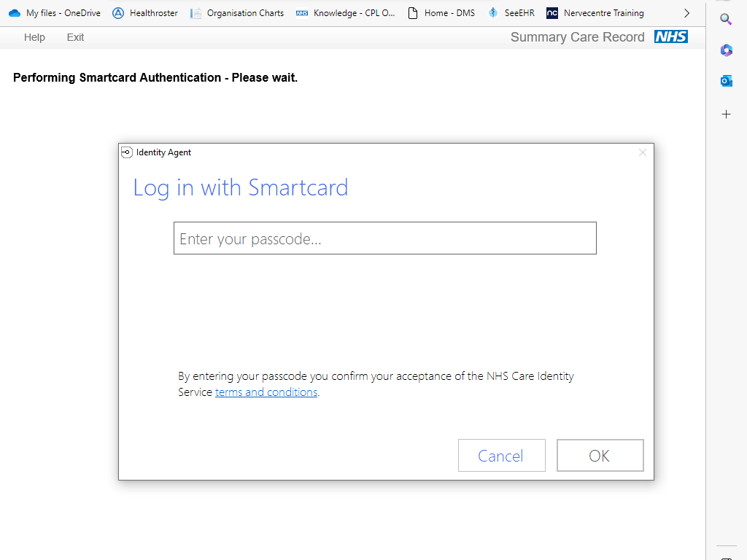Click the Log in with Smartcard heading
The height and width of the screenshot is (560, 747).
coord(241,187)
